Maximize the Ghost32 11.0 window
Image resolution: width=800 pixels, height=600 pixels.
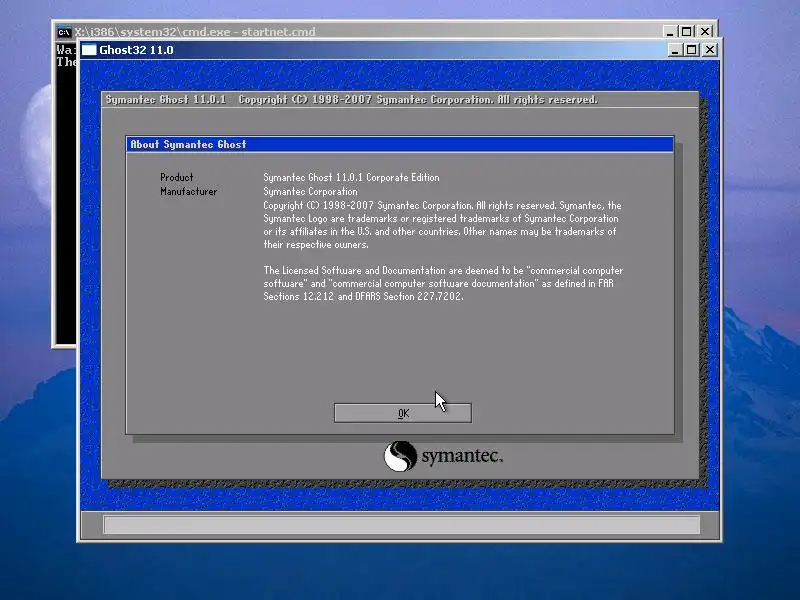coord(691,50)
